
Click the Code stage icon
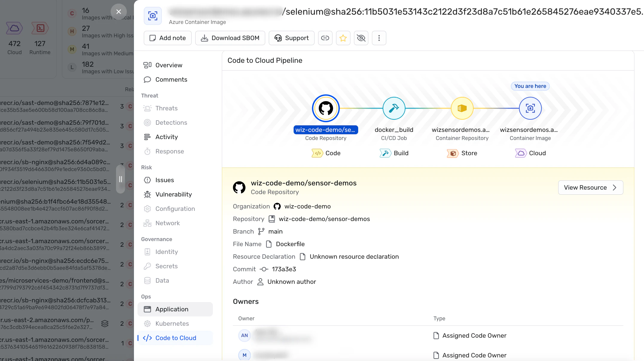pos(318,153)
